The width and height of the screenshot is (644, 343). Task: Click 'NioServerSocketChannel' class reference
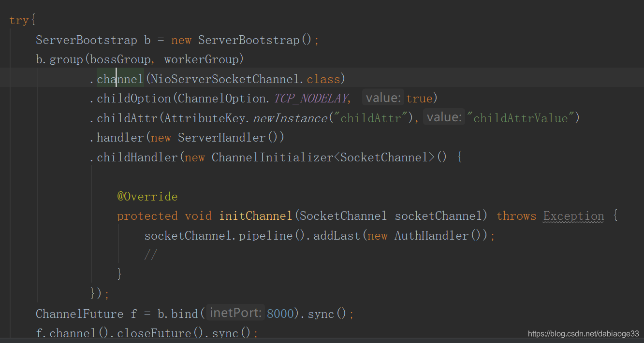click(x=225, y=79)
